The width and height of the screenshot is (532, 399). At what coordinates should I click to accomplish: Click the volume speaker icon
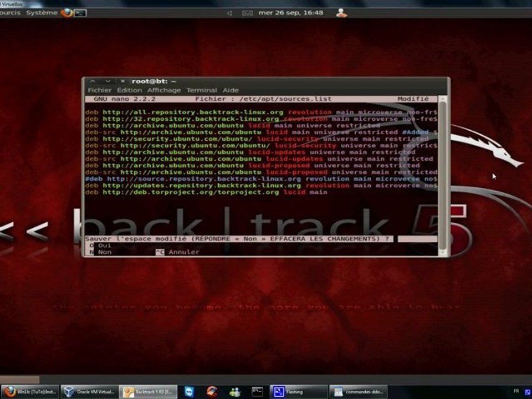click(229, 13)
